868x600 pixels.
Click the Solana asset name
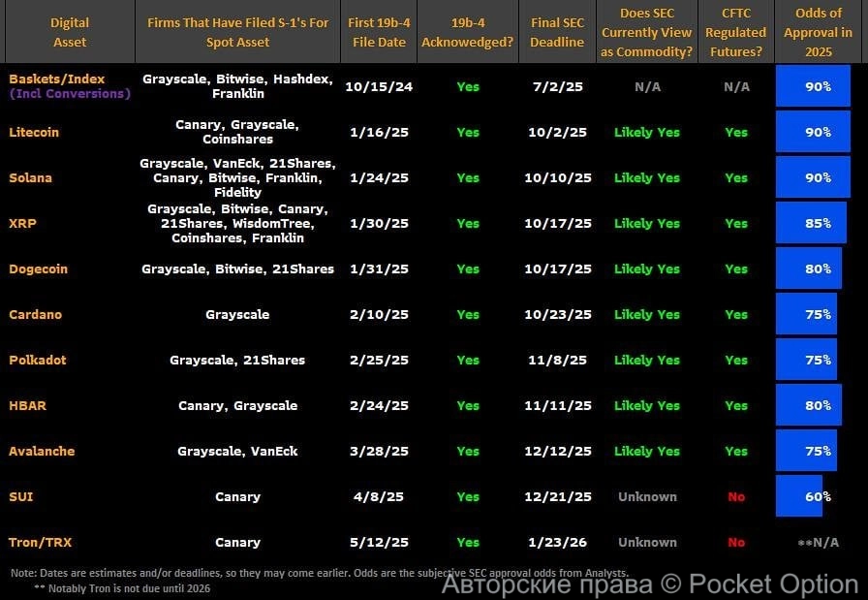coord(31,177)
